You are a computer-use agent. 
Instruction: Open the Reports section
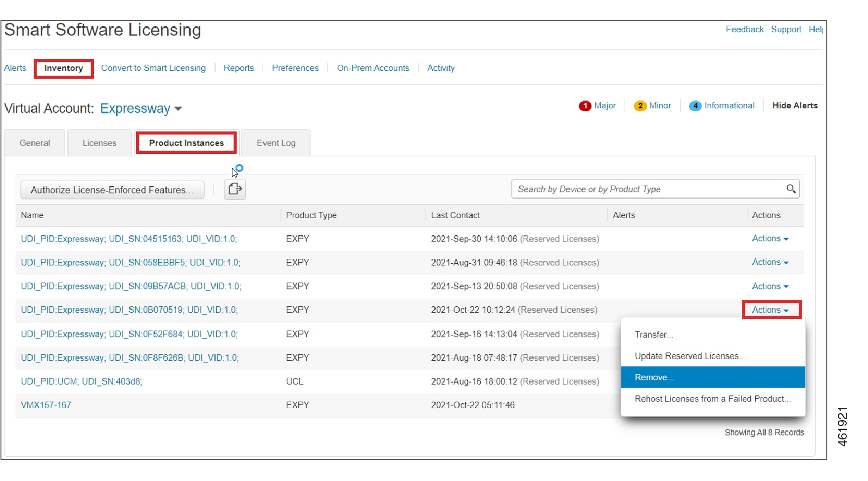(x=239, y=68)
